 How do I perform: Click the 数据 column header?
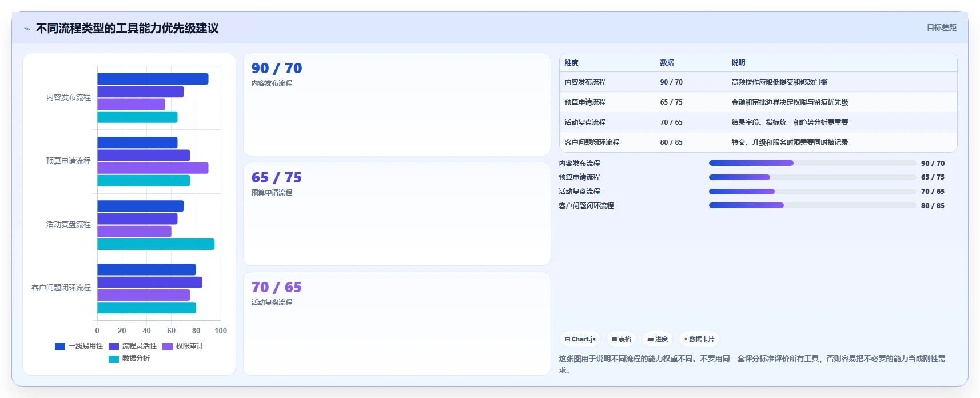point(667,63)
